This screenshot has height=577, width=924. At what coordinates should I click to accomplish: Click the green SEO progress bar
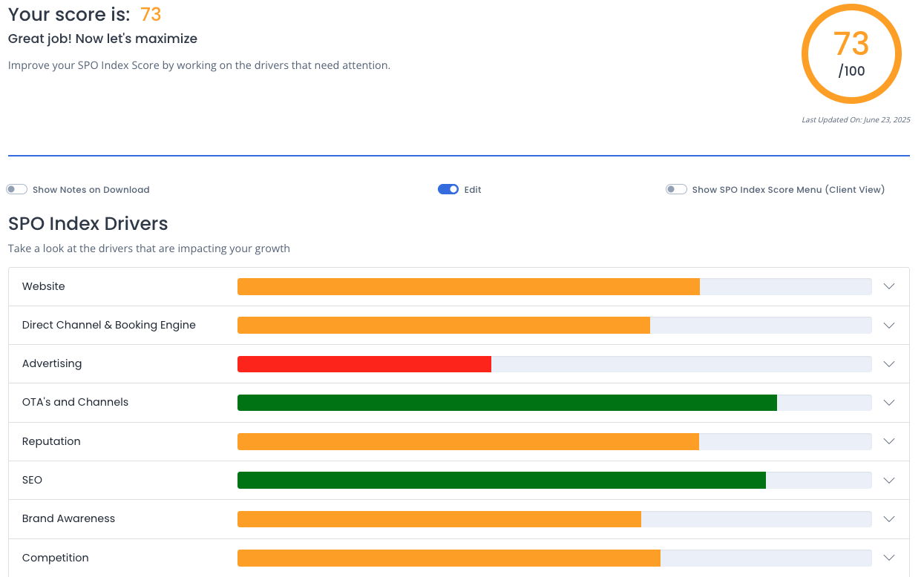[501, 480]
